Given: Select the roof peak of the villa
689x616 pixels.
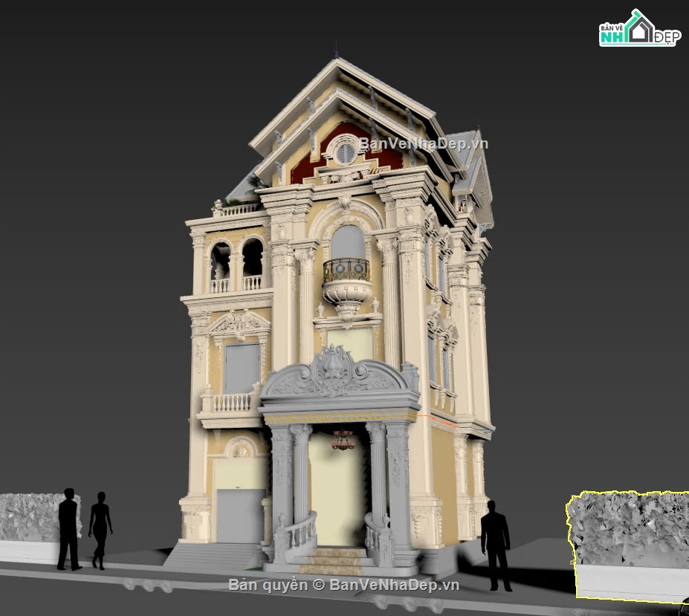Looking at the screenshot, I should coord(336,61).
